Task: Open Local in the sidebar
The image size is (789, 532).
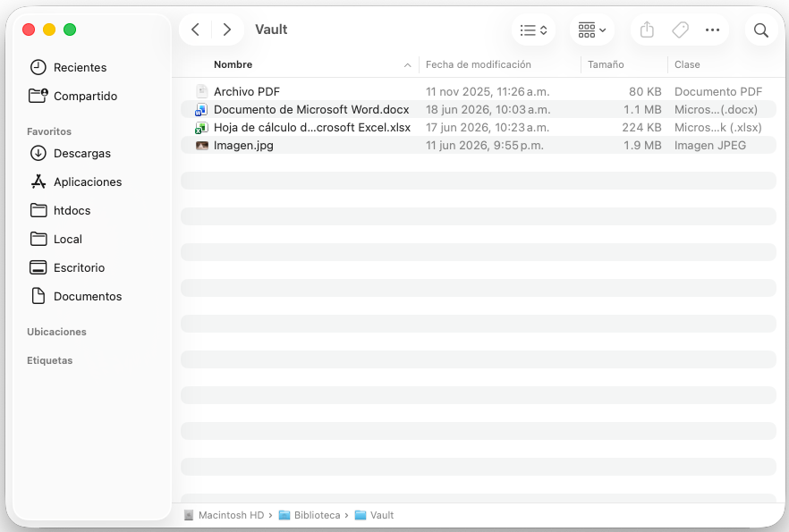Action: click(67, 240)
